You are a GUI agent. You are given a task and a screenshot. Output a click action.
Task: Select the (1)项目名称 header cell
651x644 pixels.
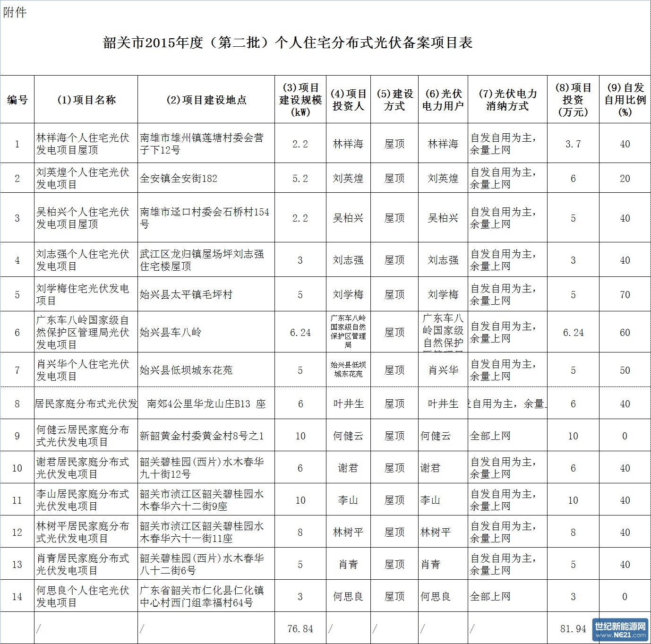click(86, 100)
